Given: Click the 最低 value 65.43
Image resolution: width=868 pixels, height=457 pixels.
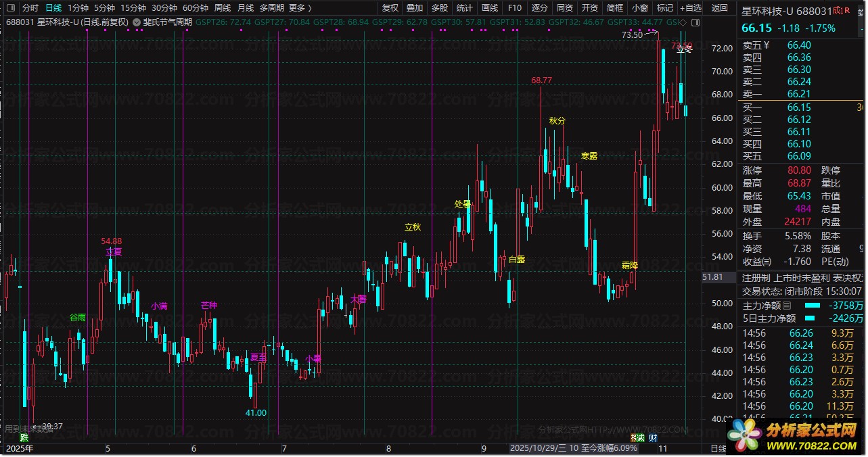Looking at the screenshot, I should click(799, 196).
